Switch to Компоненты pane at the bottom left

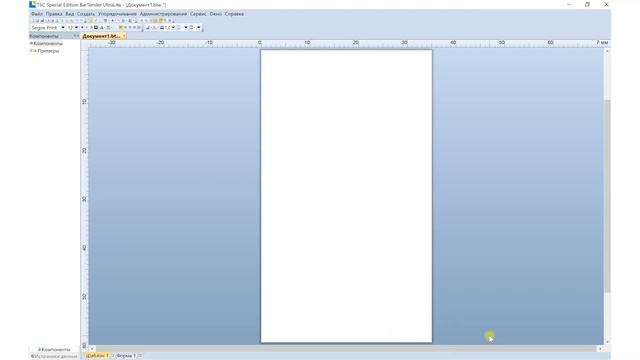coord(54,350)
